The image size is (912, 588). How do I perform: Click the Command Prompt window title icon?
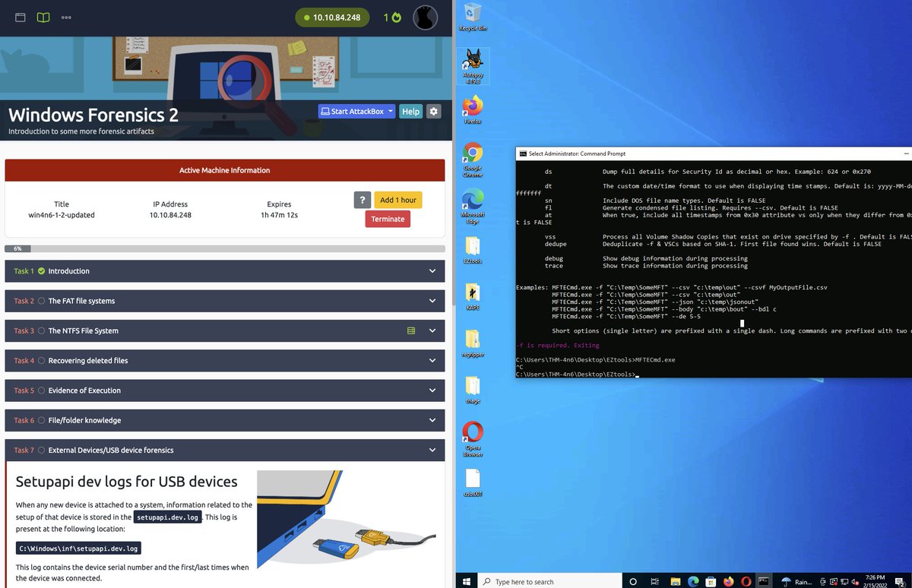pyautogui.click(x=523, y=153)
